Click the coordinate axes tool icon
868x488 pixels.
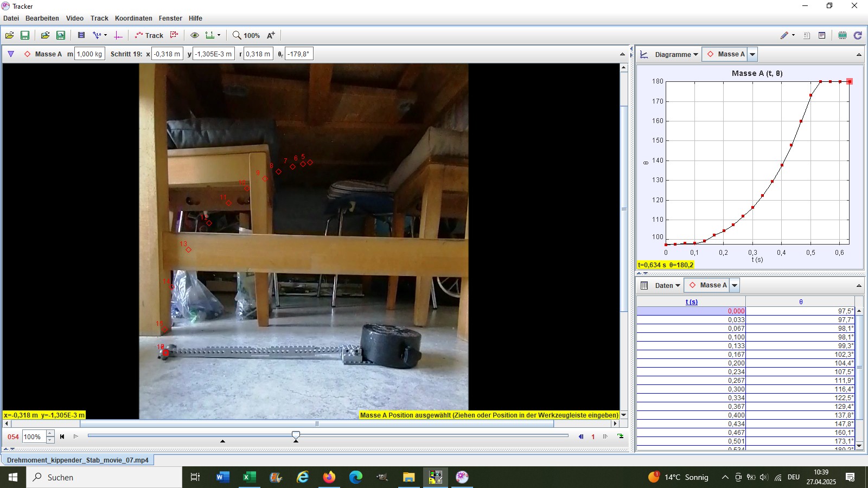point(118,35)
